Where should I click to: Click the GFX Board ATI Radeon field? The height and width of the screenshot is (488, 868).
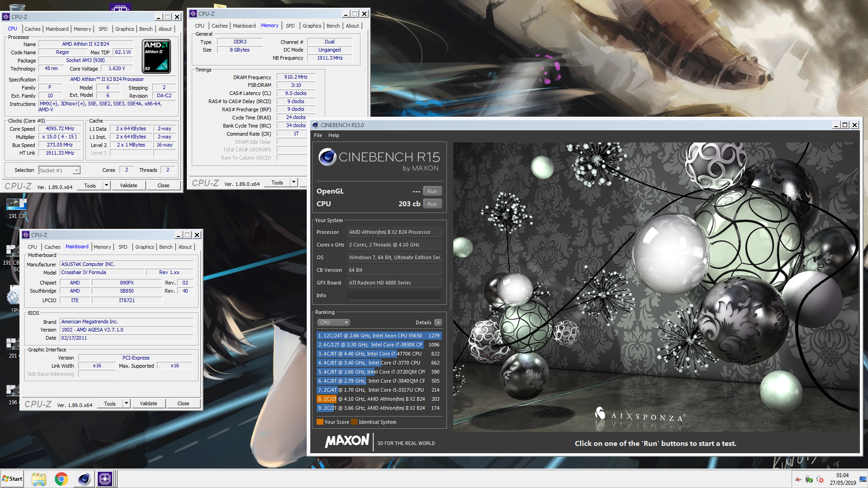click(394, 283)
